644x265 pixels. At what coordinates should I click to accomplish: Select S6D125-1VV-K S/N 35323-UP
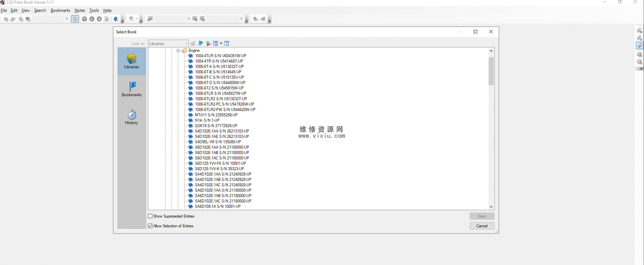pyautogui.click(x=219, y=169)
